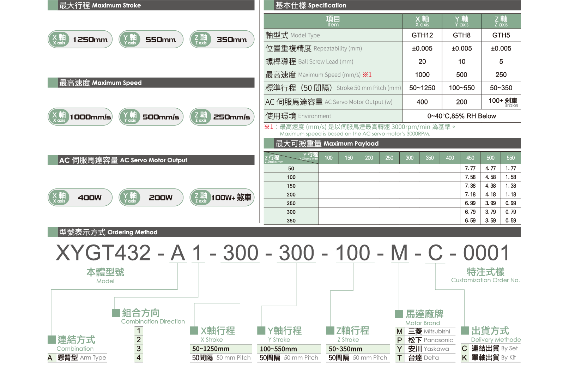
Task: Click the GTH12 model type cell
Action: click(422, 35)
